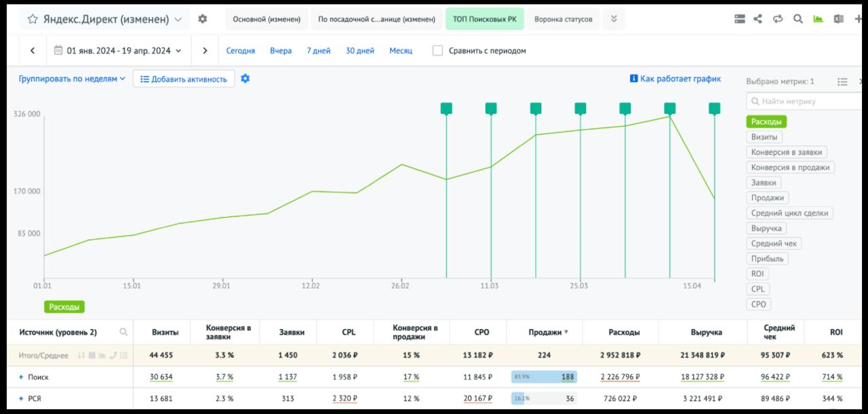The width and height of the screenshot is (868, 414).
Task: Select the 'Основной (изменен)' tab
Action: [267, 20]
